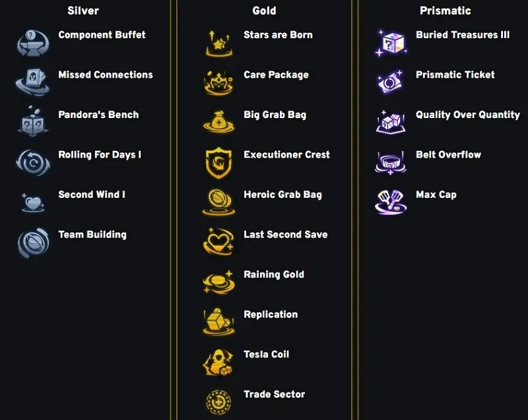Click the Pandora's Bench dice icon
The image size is (528, 420).
(32, 122)
